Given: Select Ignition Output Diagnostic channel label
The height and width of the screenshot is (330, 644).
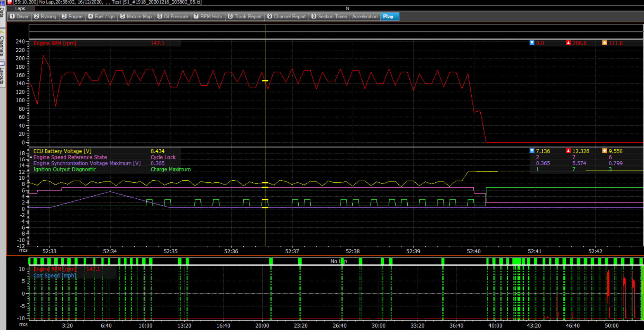Looking at the screenshot, I should [64, 169].
